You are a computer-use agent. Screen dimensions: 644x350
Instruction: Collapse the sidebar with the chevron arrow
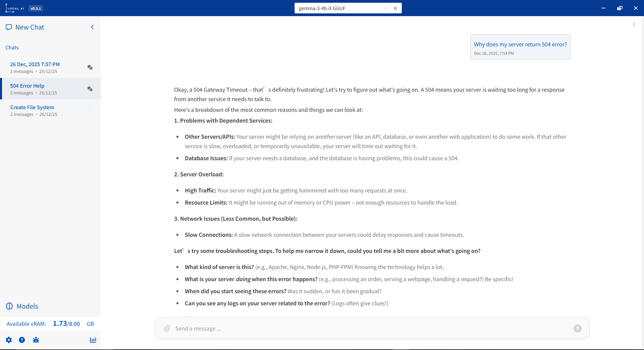pyautogui.click(x=92, y=27)
